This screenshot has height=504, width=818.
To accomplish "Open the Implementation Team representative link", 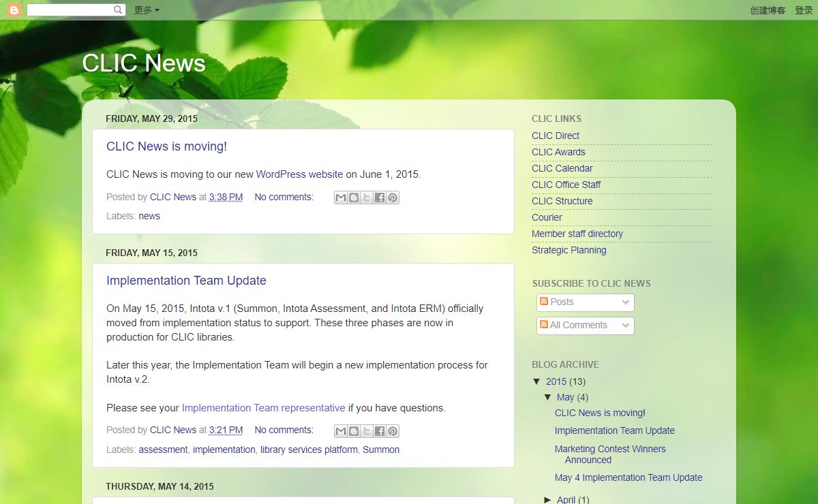I will [263, 408].
